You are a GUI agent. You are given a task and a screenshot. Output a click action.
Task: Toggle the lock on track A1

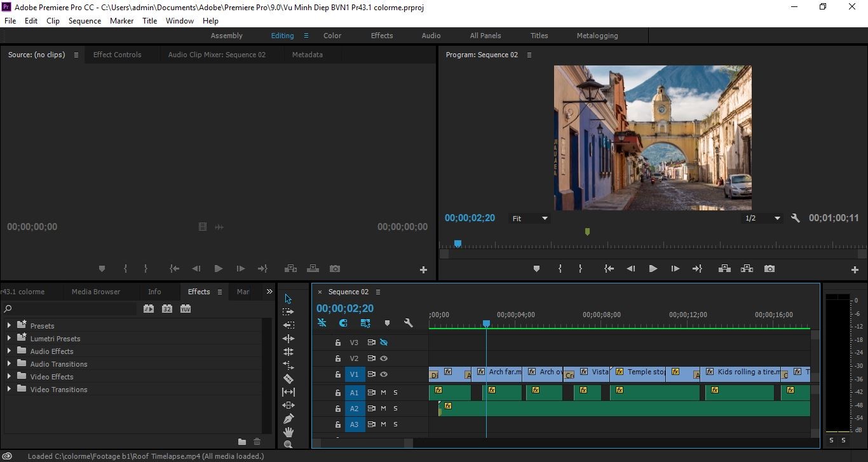tap(338, 393)
